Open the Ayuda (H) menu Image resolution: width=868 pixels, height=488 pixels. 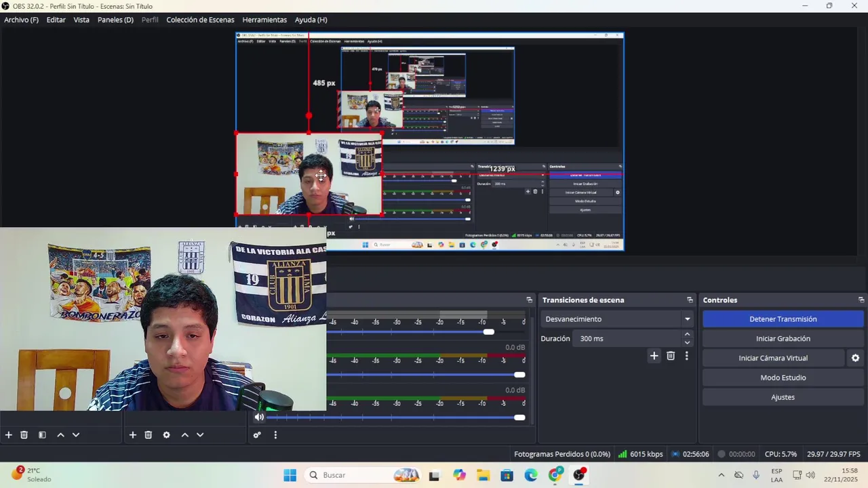311,20
